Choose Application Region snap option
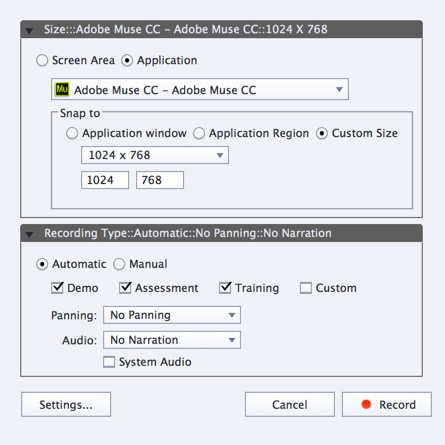 199,133
